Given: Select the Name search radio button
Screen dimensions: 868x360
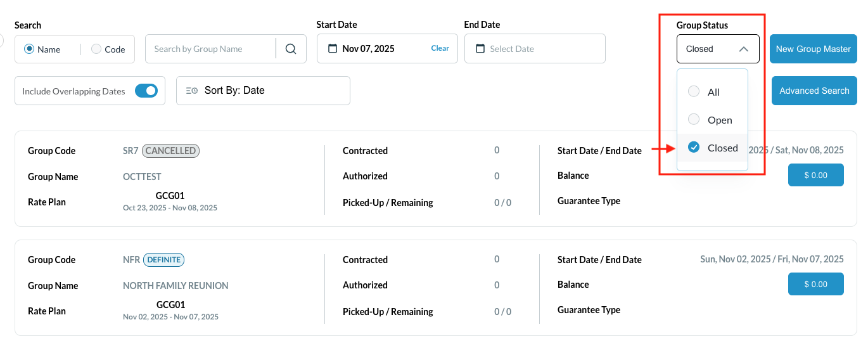Looking at the screenshot, I should [29, 49].
